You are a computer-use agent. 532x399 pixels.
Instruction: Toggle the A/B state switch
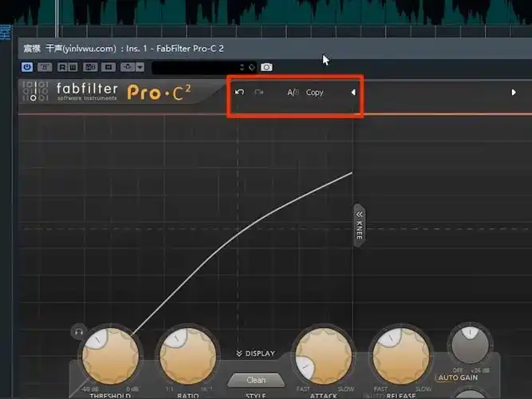coord(294,93)
